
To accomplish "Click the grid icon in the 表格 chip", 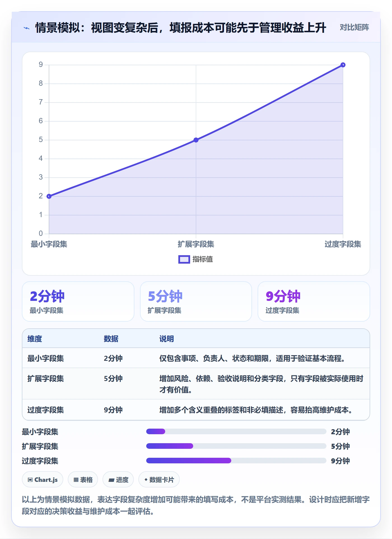I will 76,480.
